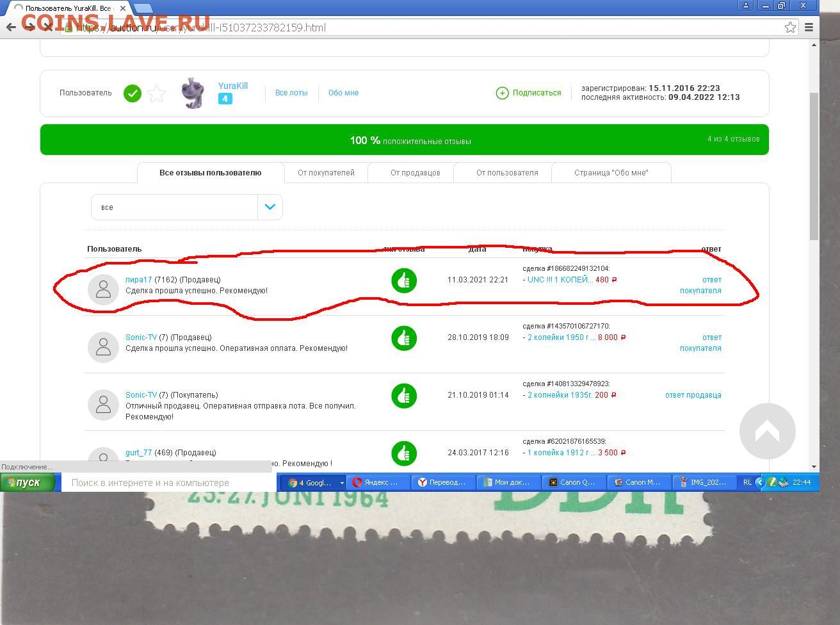Click 'ответ продавца' link
Screen dimensions: 840x625
point(693,395)
